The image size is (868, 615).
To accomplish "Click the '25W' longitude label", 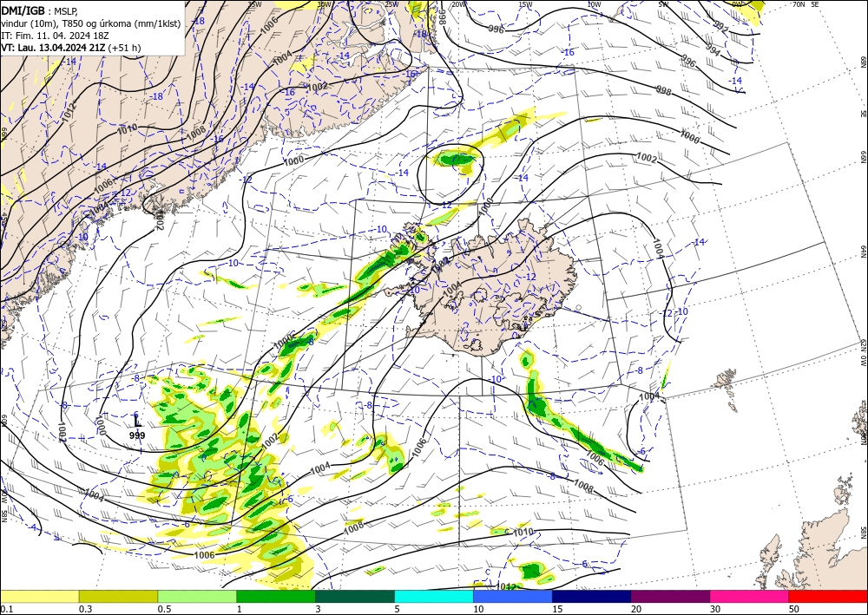I will (392, 4).
